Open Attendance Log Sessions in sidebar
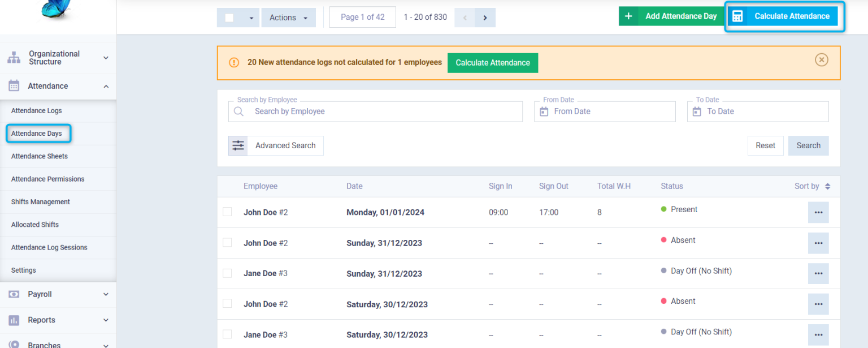The height and width of the screenshot is (348, 868). 49,247
